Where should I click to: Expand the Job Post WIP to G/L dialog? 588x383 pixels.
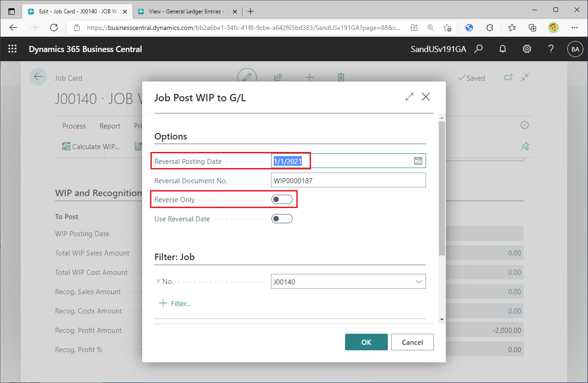[409, 97]
